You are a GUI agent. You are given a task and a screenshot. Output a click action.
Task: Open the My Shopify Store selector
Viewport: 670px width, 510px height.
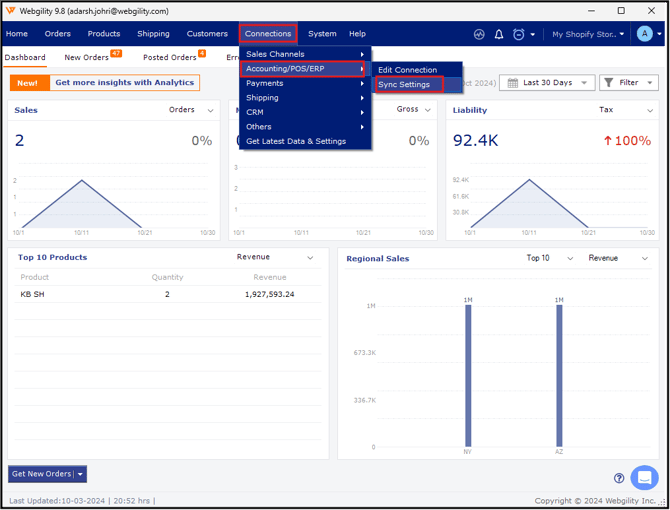pos(588,34)
